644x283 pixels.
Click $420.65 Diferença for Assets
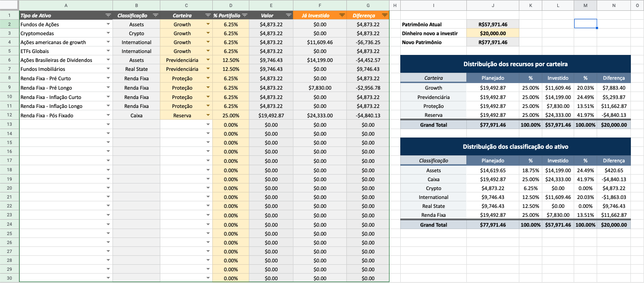click(x=614, y=170)
